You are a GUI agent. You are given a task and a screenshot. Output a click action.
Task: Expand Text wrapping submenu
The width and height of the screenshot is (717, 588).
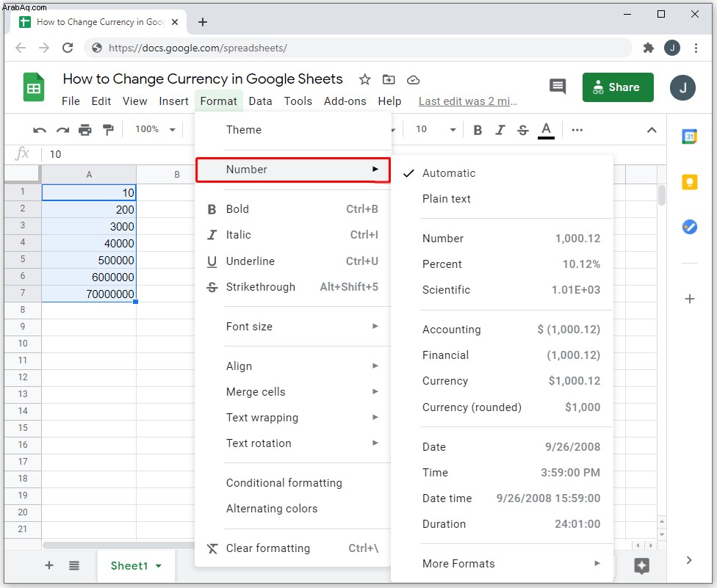pyautogui.click(x=292, y=418)
